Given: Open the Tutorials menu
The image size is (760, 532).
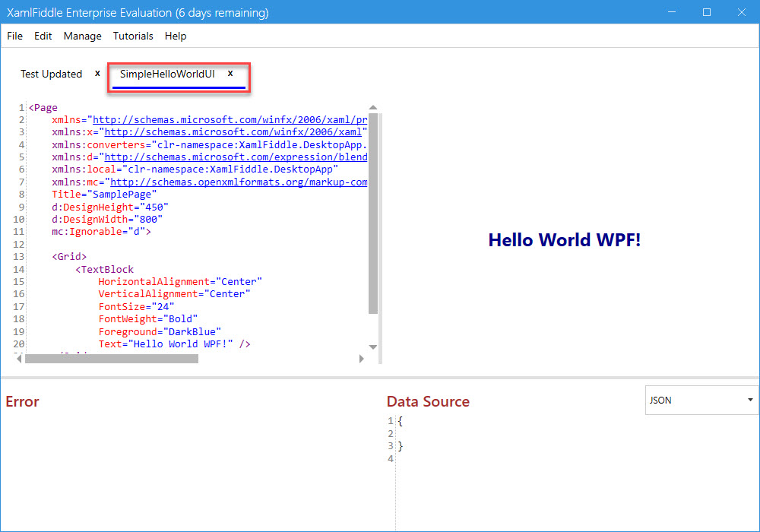Looking at the screenshot, I should 133,36.
